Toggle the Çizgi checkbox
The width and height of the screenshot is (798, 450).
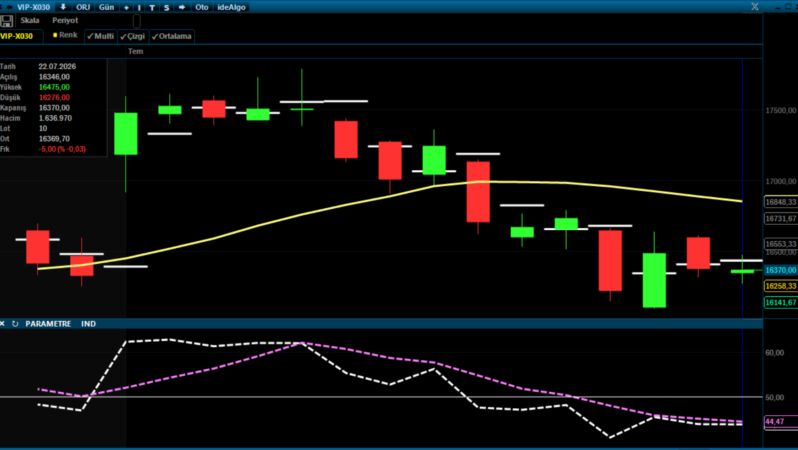coord(133,36)
